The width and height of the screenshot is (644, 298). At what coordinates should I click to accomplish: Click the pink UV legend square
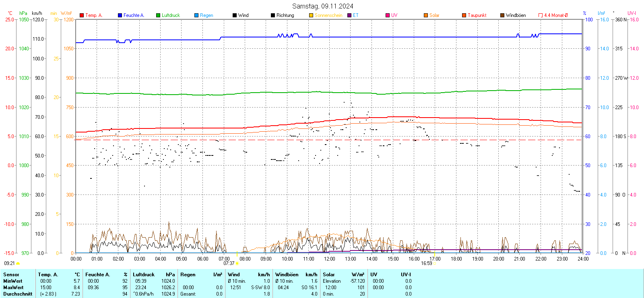tap(388, 15)
